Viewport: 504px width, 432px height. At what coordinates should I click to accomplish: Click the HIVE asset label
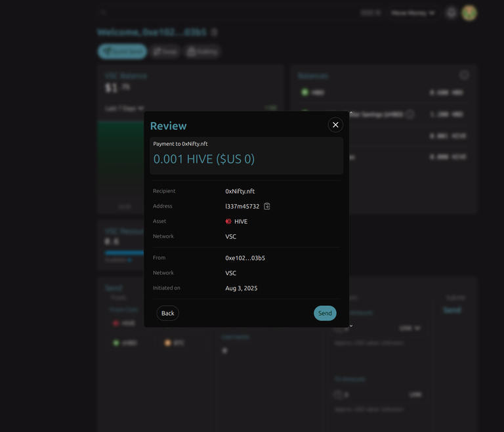tap(241, 221)
